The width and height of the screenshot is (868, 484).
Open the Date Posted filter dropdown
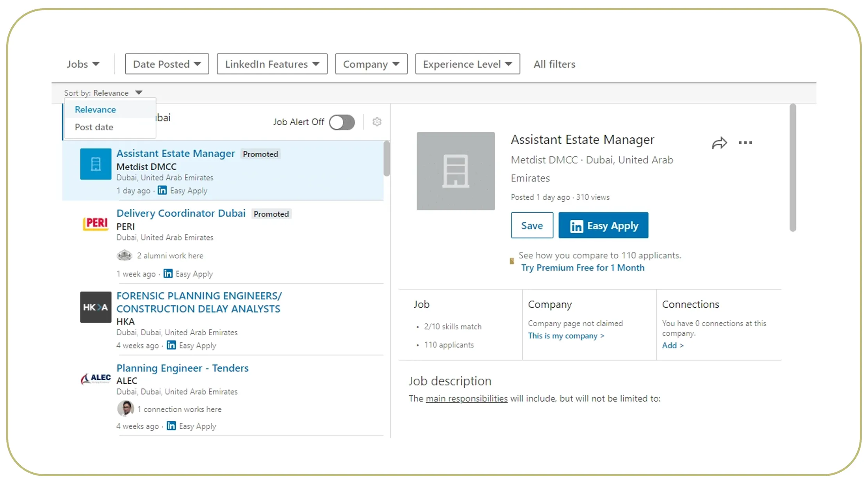(x=167, y=64)
